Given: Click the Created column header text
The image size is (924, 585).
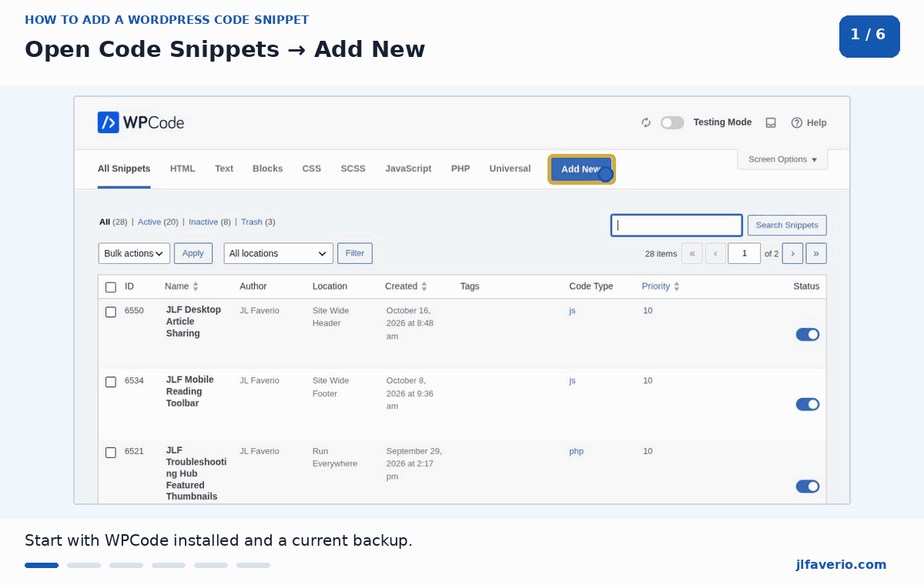Looking at the screenshot, I should tap(401, 286).
